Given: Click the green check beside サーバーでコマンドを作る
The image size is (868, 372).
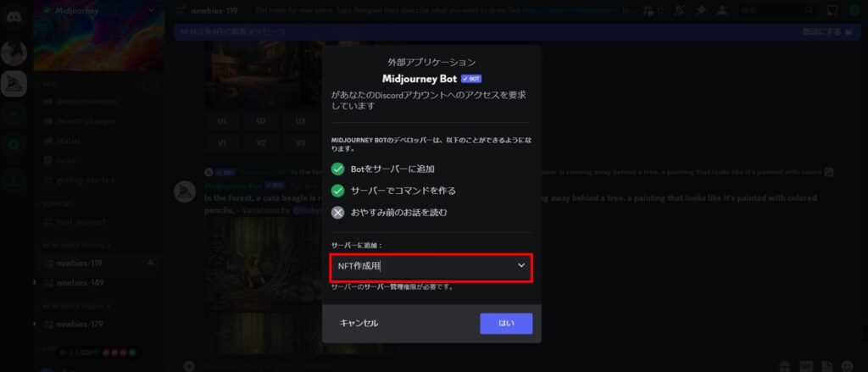Looking at the screenshot, I should 337,191.
